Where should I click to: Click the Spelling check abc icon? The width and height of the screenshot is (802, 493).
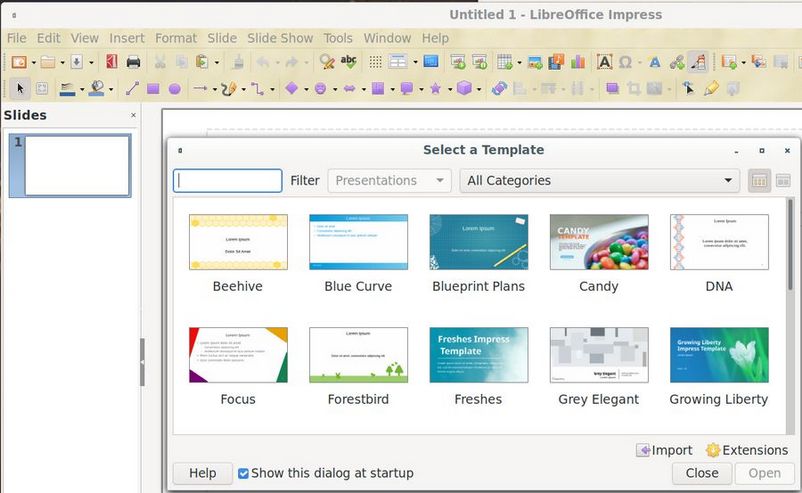[349, 62]
